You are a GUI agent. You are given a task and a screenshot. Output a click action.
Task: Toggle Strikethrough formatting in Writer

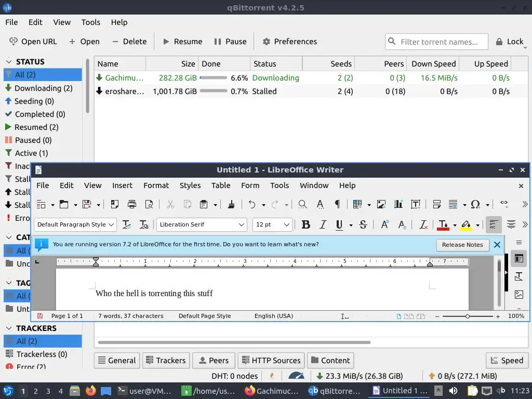click(x=363, y=224)
